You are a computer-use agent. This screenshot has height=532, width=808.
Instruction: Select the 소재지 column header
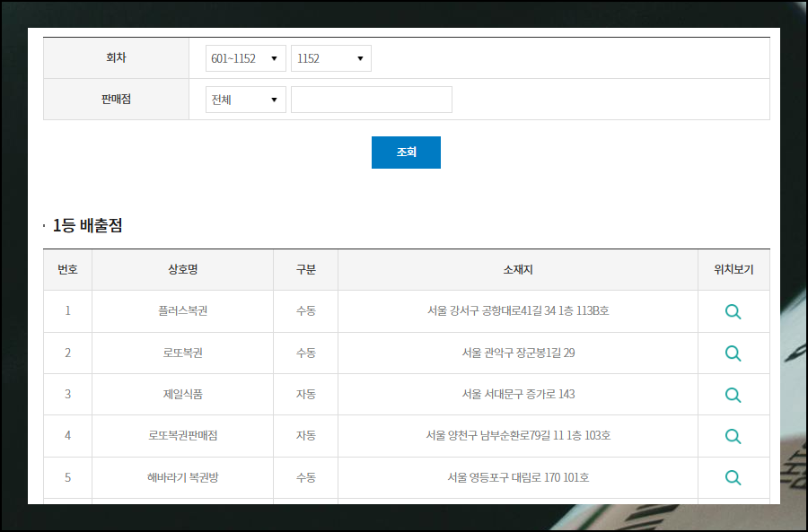pyautogui.click(x=518, y=269)
